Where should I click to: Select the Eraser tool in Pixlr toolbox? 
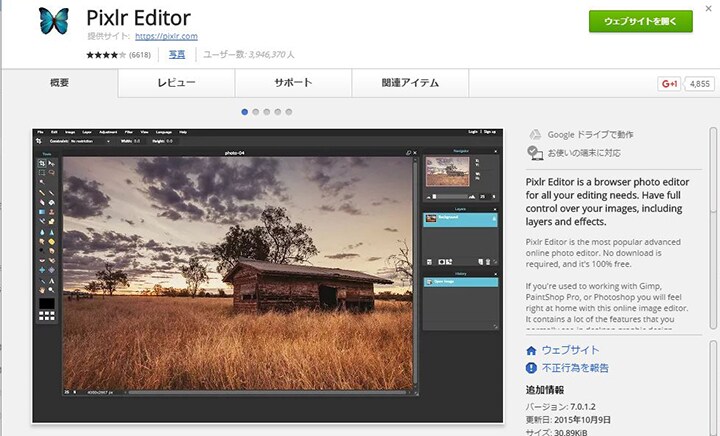point(42,202)
